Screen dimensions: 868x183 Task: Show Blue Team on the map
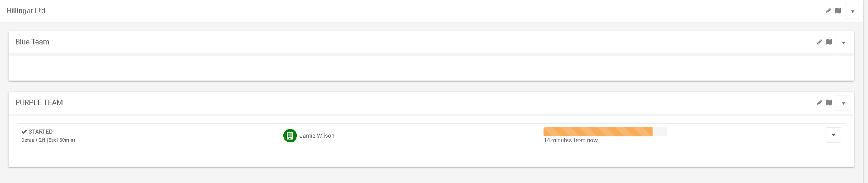[829, 42]
